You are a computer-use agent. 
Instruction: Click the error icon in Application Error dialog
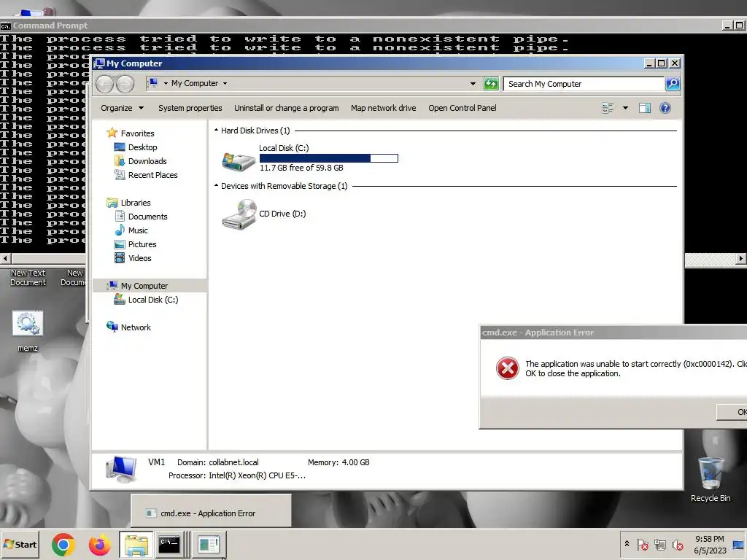point(508,368)
